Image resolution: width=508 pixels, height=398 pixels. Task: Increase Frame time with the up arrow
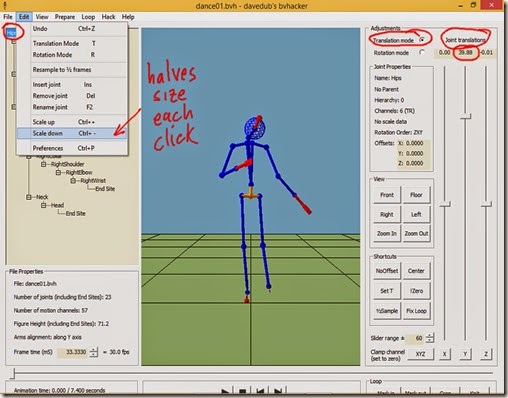click(x=94, y=349)
